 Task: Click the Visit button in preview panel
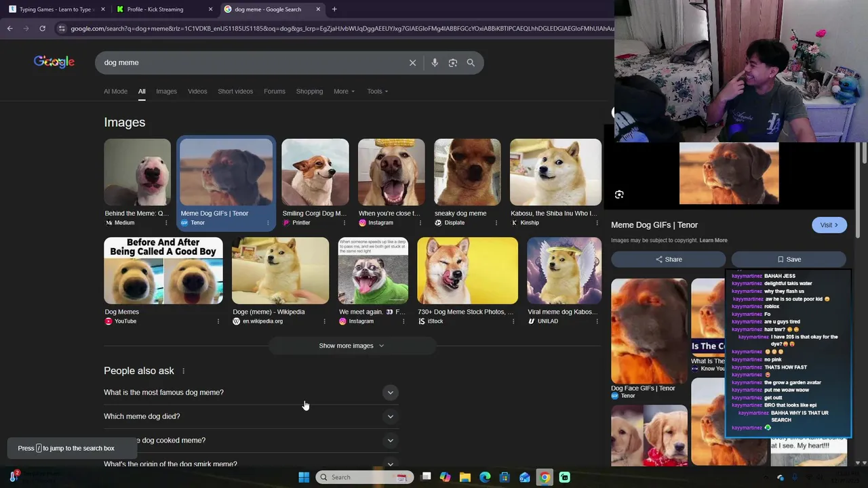click(x=829, y=225)
